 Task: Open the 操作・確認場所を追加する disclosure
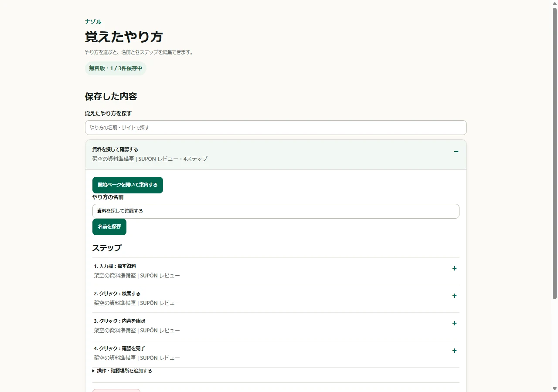pos(122,371)
